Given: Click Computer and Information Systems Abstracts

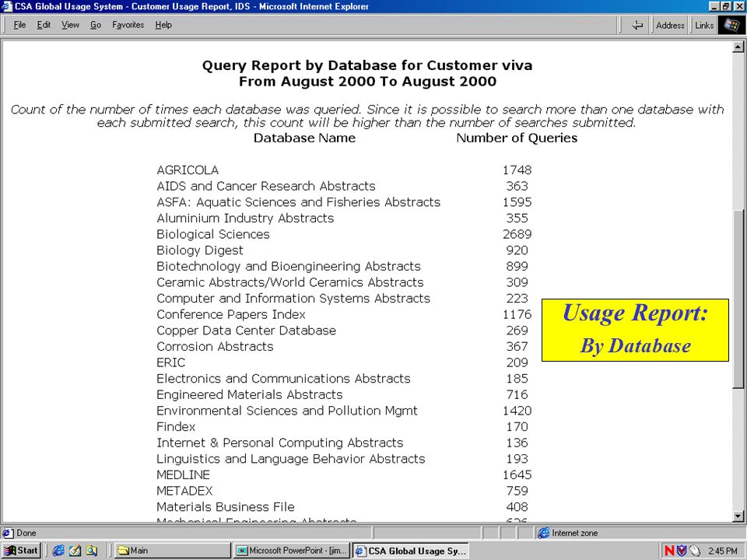Looking at the screenshot, I should pyautogui.click(x=293, y=299).
